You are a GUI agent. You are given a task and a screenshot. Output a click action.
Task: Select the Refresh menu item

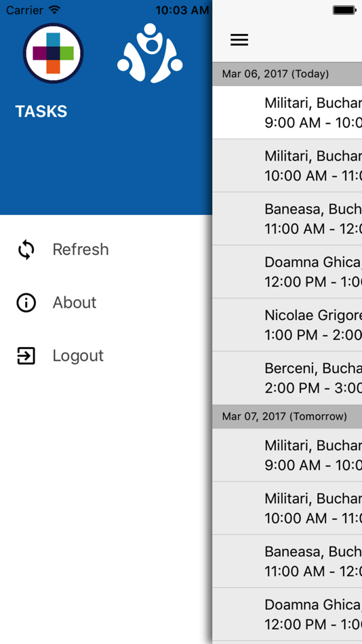click(106, 249)
